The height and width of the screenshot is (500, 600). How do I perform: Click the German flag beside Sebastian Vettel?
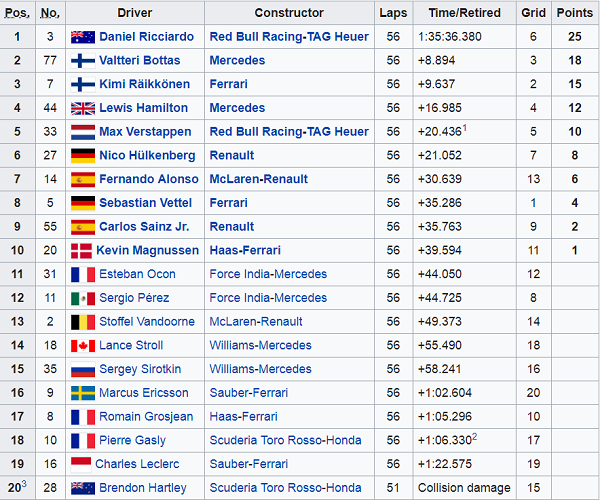pos(83,203)
